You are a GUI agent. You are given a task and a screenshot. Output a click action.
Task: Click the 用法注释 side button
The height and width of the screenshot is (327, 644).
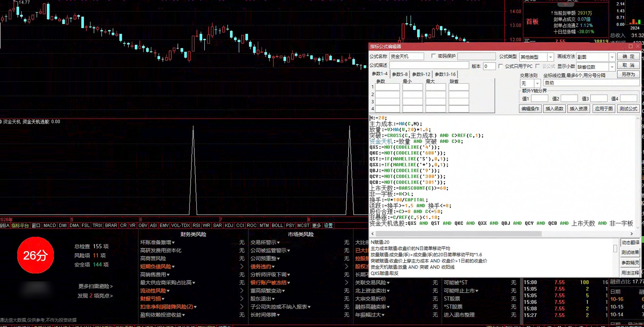(630, 273)
